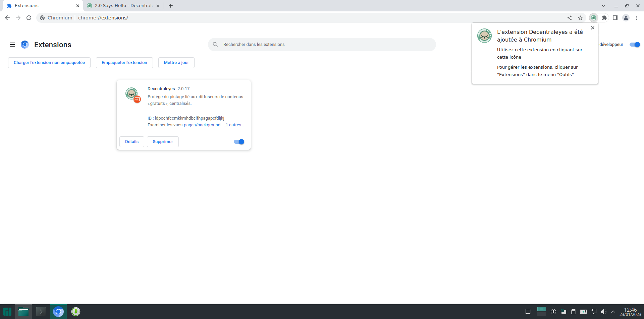Open the Extensions hamburger main menu

tap(12, 45)
